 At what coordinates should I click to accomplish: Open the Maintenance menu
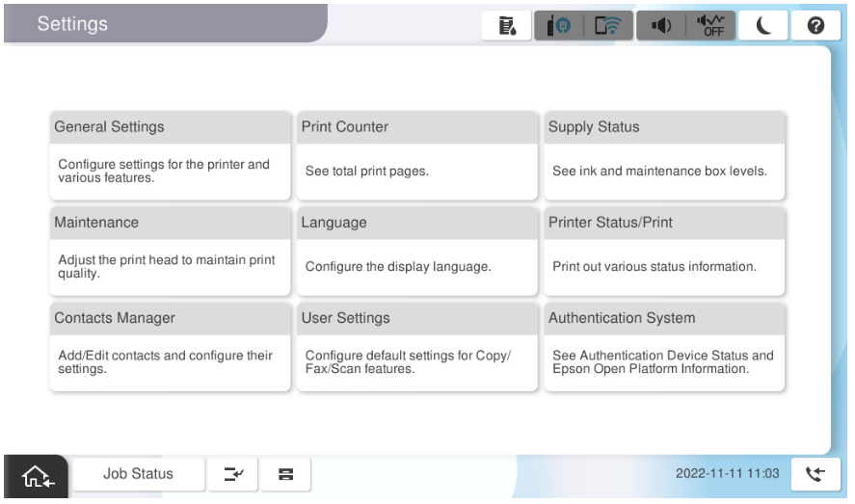[170, 251]
